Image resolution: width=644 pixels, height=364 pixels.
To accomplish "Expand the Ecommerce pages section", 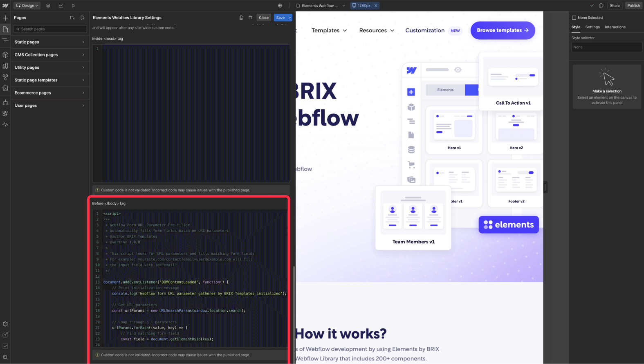I will point(49,93).
